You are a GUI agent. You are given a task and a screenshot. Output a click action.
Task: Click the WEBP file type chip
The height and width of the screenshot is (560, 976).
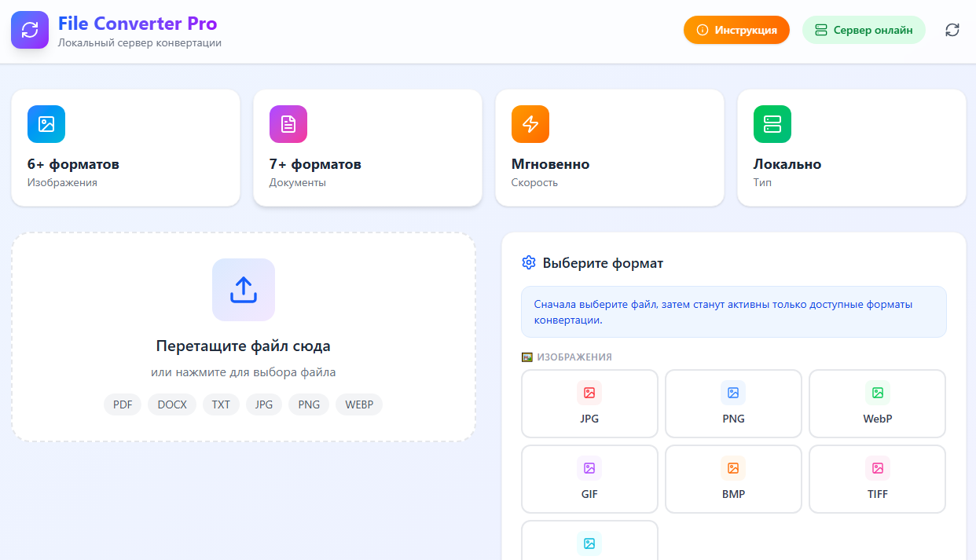click(x=359, y=404)
